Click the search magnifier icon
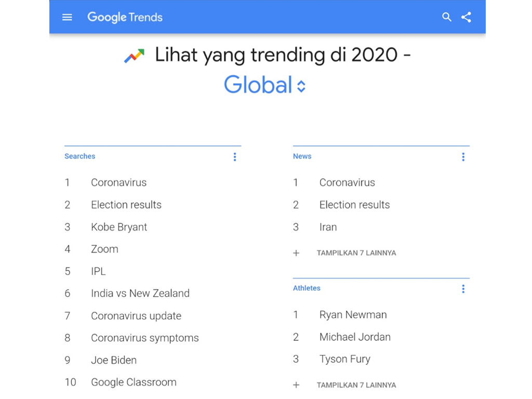532x399 pixels. pyautogui.click(x=447, y=17)
